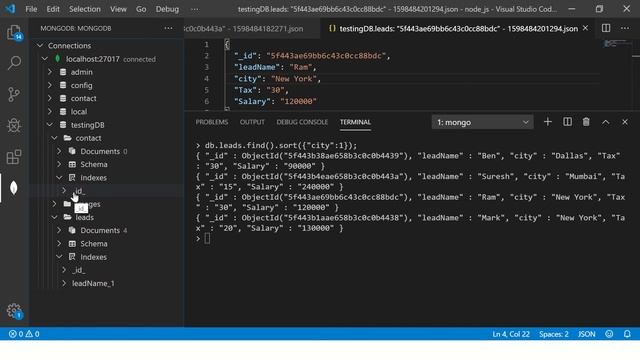This screenshot has width=640, height=360.
Task: Switch to the OUTPUT tab
Action: [252, 122]
